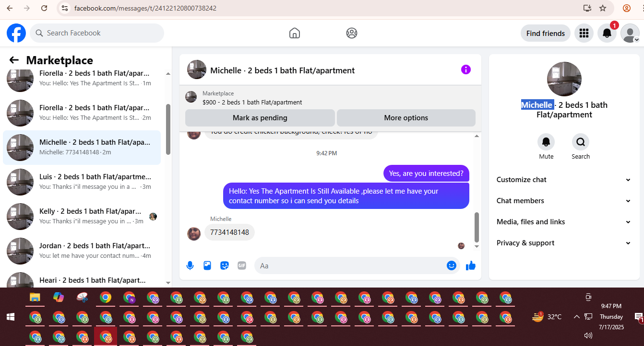This screenshot has height=346, width=644.
Task: Click the Search Facebook field
Action: coord(97,33)
